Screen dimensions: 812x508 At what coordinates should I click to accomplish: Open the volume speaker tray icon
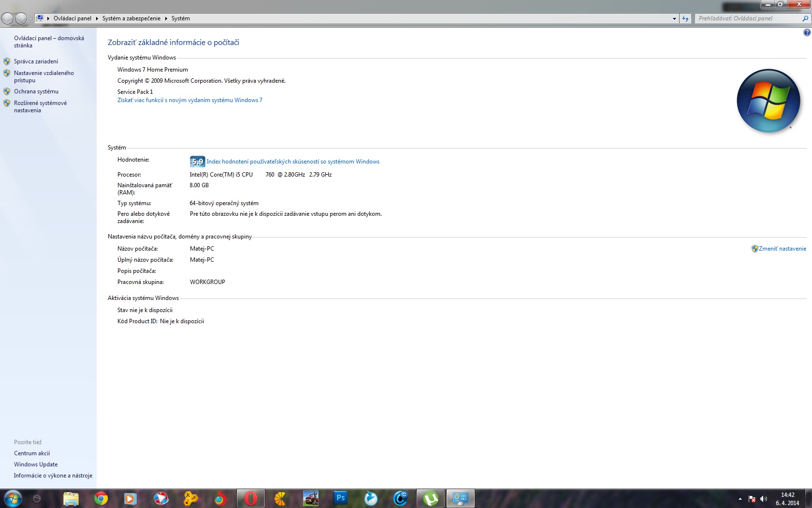(764, 499)
